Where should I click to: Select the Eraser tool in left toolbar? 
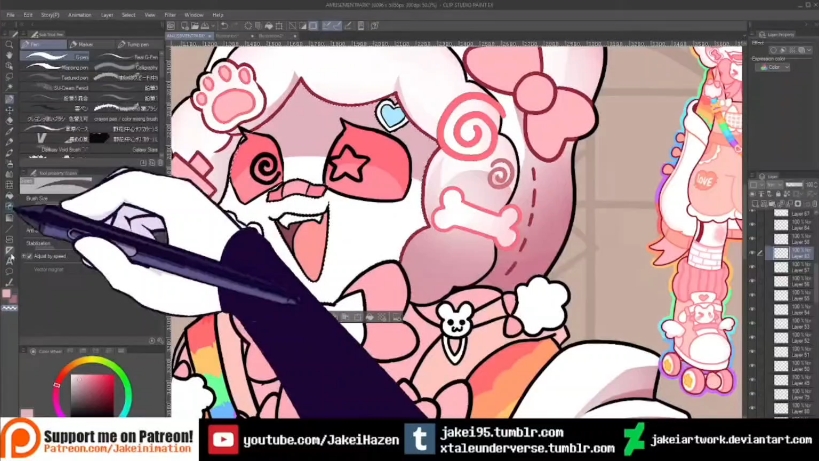[x=9, y=120]
